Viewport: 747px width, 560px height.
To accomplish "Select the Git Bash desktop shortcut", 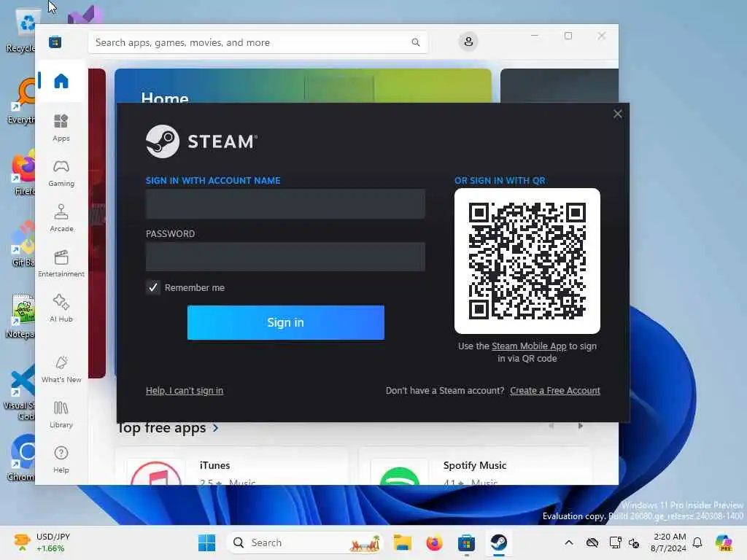I will click(x=22, y=244).
